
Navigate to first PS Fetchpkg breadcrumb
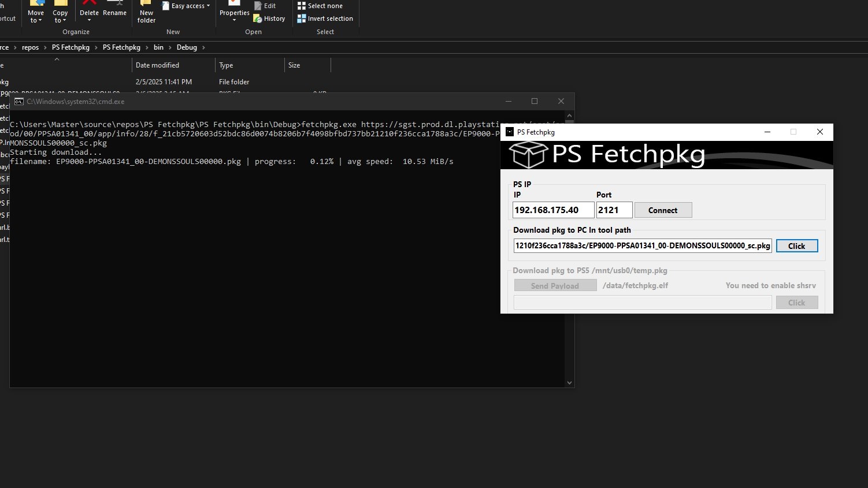coord(71,47)
